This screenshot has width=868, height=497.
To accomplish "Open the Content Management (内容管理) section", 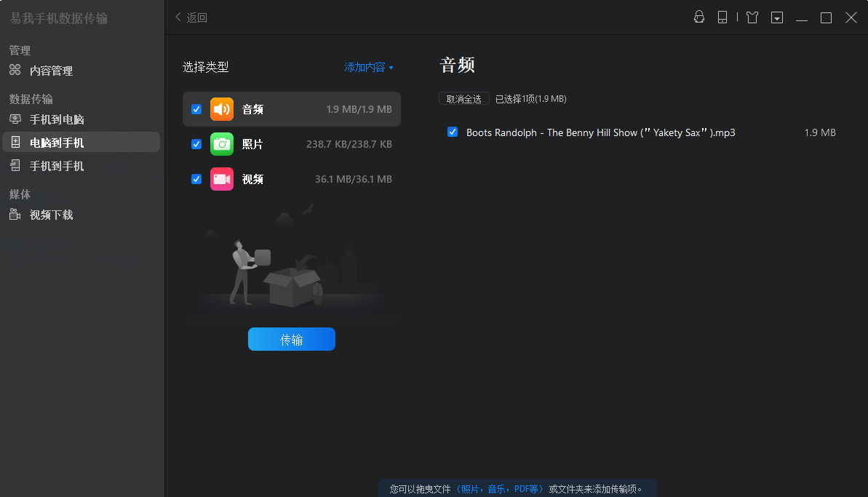I will click(x=52, y=71).
